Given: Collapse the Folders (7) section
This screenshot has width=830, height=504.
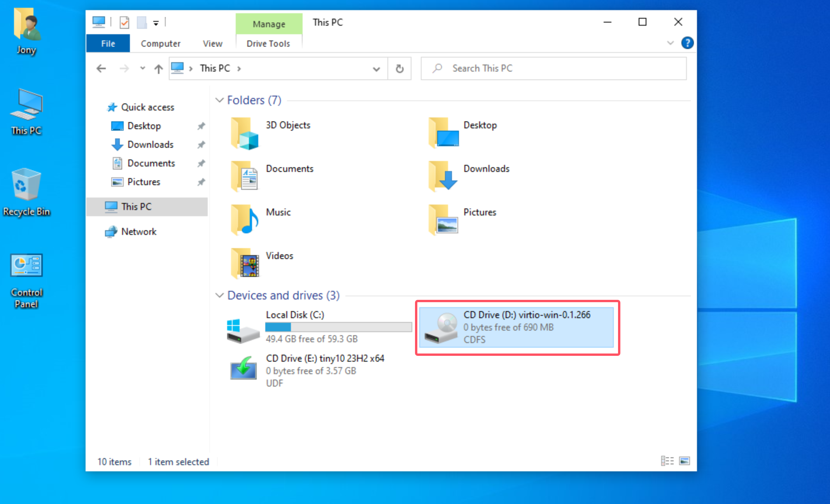Looking at the screenshot, I should click(x=219, y=100).
